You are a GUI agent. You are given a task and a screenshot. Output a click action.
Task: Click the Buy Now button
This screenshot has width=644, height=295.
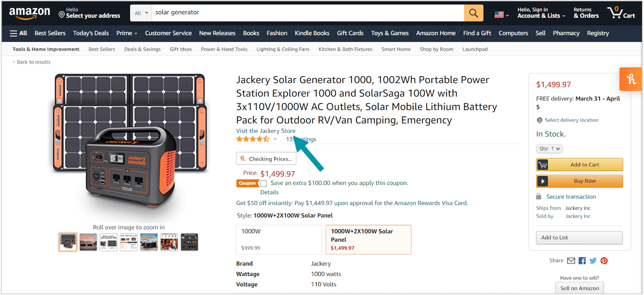(579, 181)
